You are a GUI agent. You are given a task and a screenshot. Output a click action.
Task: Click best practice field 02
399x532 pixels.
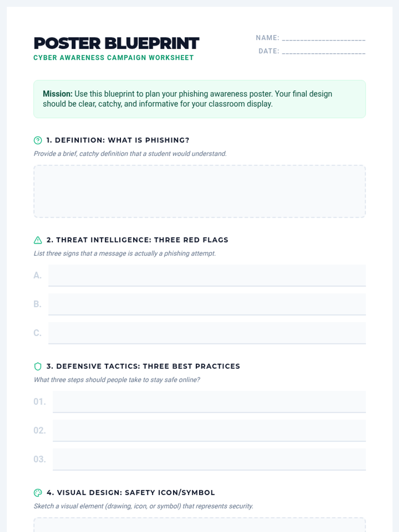coord(209,431)
